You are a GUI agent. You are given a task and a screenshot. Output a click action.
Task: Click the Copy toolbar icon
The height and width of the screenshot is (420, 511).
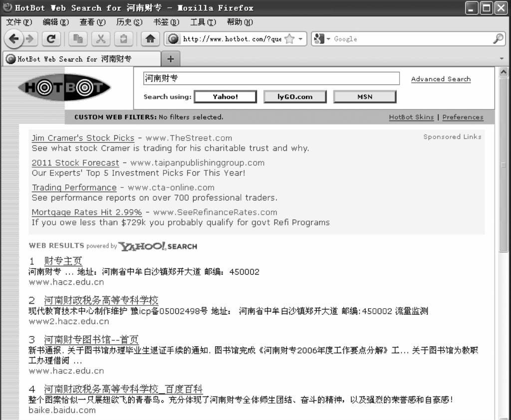(77, 39)
